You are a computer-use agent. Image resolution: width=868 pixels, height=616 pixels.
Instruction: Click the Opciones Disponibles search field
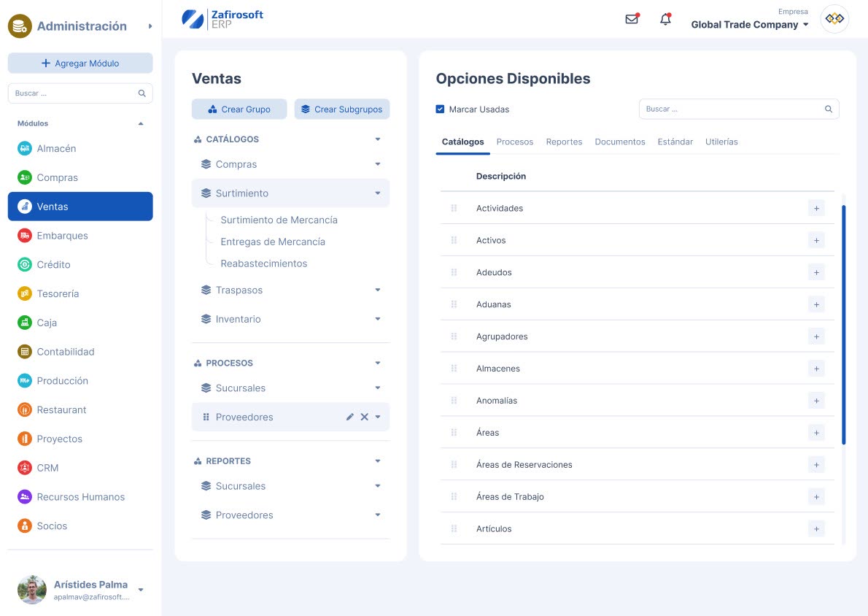739,109
